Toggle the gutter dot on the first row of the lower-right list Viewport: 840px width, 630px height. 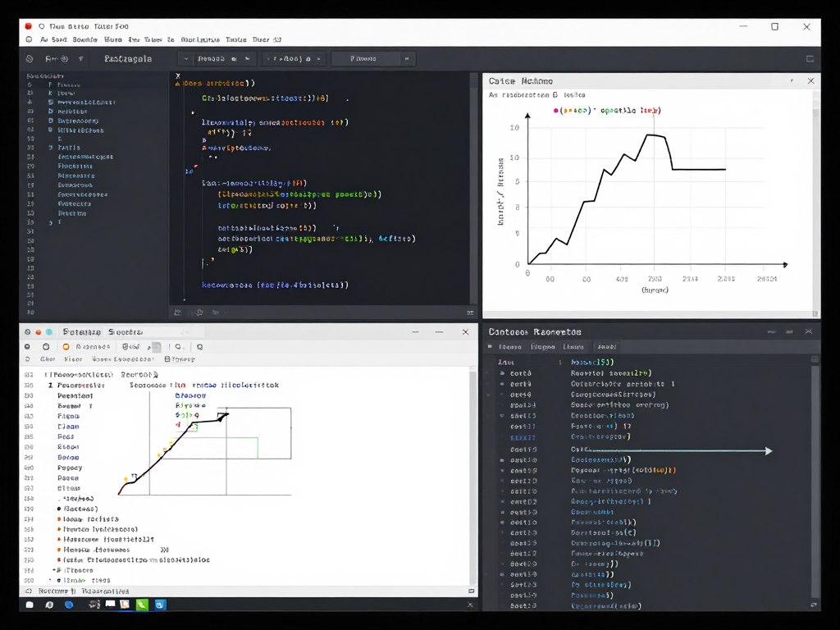click(x=501, y=373)
